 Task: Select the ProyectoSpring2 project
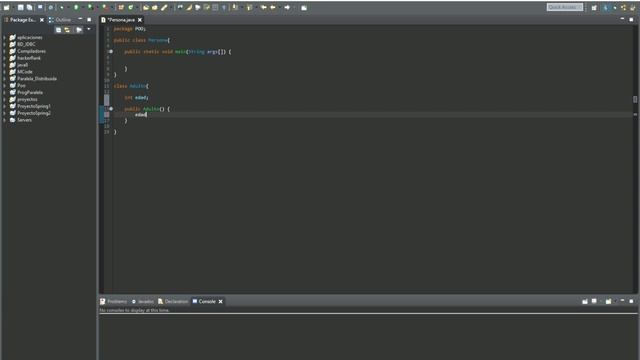(x=34, y=113)
